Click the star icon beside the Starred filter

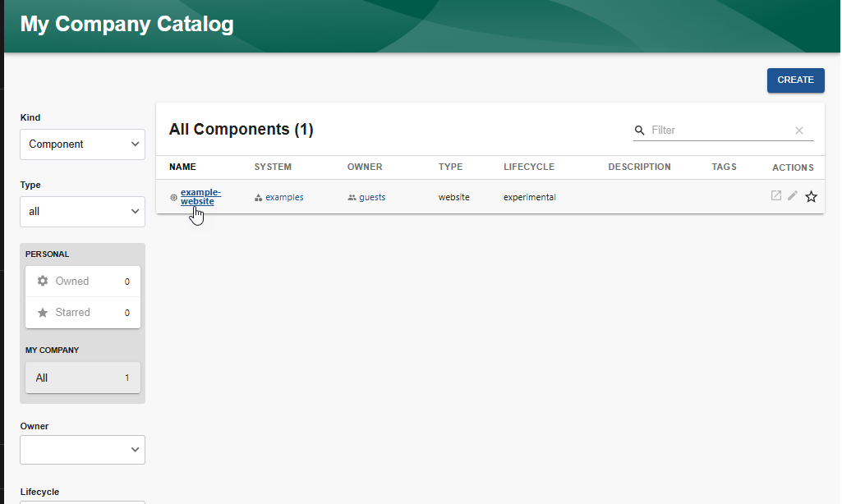(43, 312)
